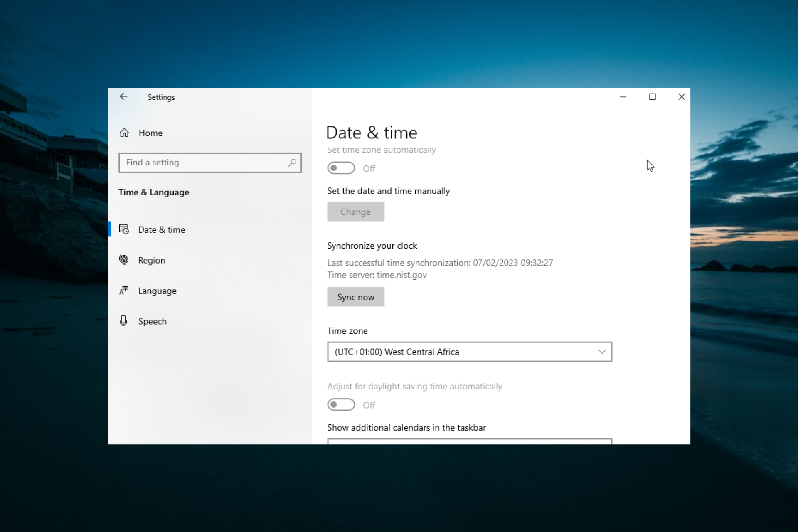The width and height of the screenshot is (798, 532).
Task: Navigate to Region settings section
Action: [x=151, y=259]
